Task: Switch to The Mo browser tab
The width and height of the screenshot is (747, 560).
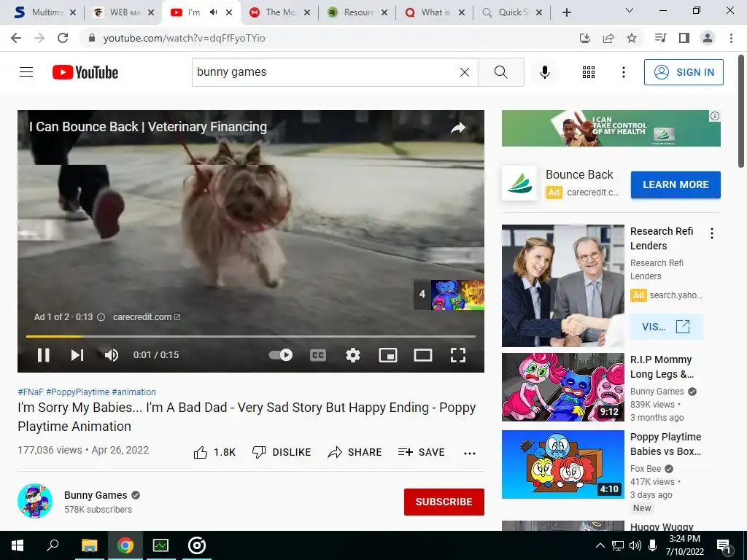Action: [x=279, y=12]
